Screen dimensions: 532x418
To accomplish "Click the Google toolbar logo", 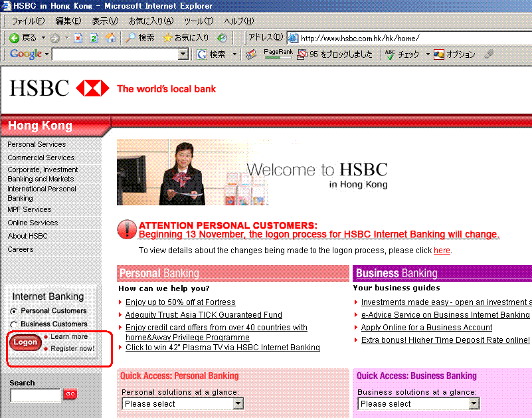I will [x=26, y=54].
